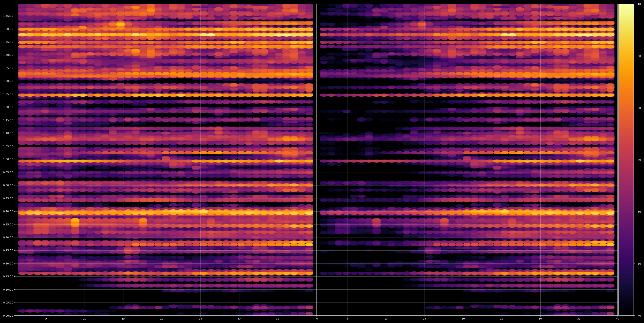Select the 1:05:00 tick label

tap(8, 146)
